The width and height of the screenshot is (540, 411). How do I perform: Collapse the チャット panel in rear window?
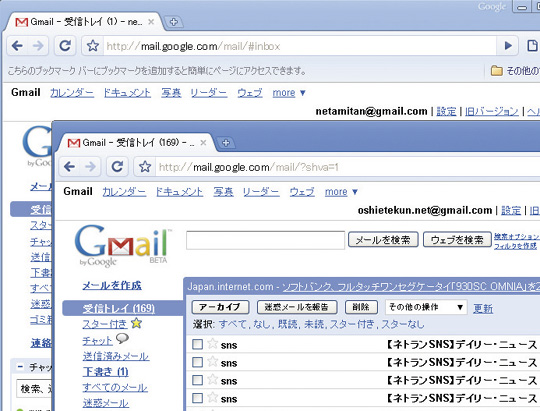[x=20, y=367]
